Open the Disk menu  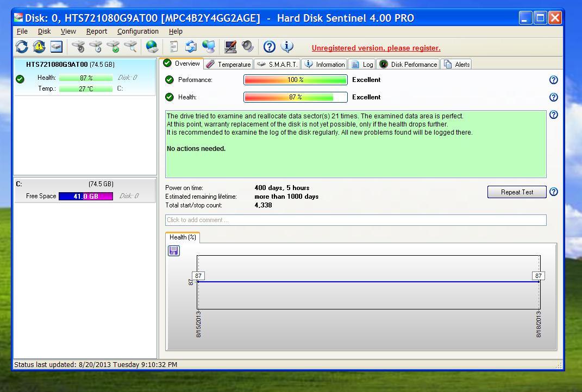click(44, 31)
